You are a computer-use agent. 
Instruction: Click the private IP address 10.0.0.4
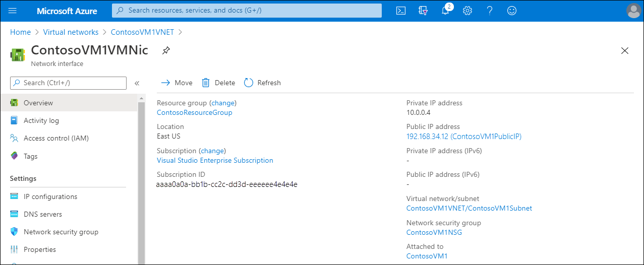[418, 112]
